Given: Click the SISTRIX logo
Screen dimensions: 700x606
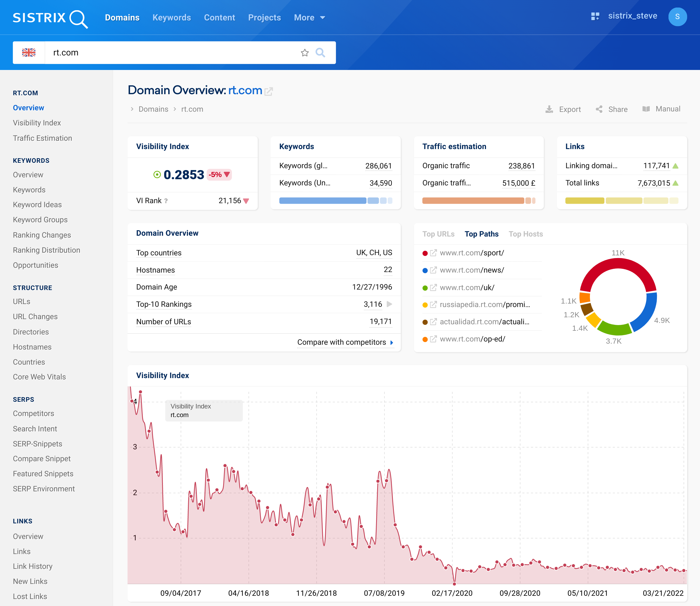Looking at the screenshot, I should click(x=50, y=18).
